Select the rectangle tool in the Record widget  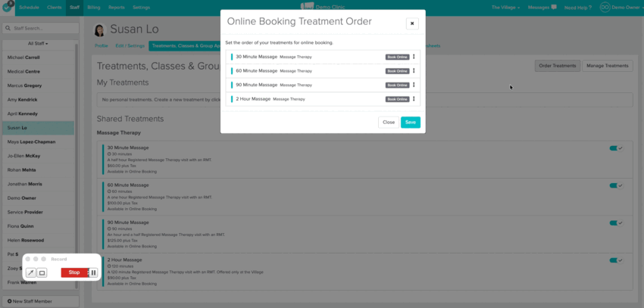pyautogui.click(x=42, y=272)
